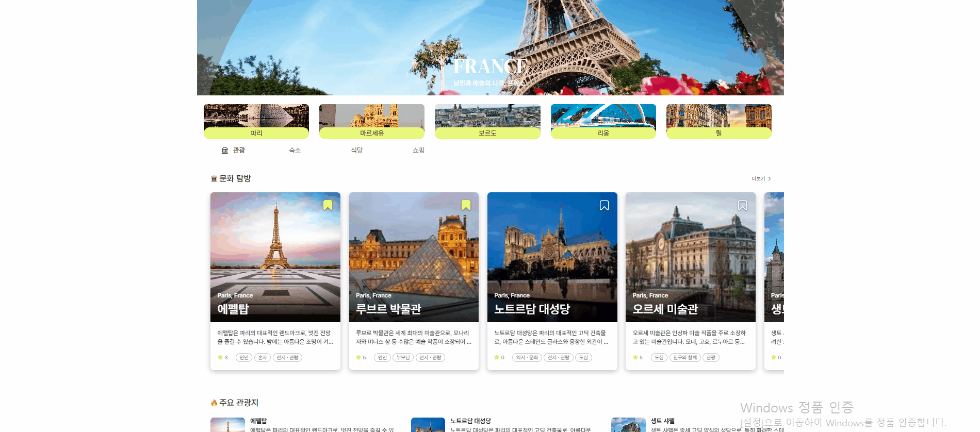Click the 리옹 city button
The width and height of the screenshot is (980, 432).
click(x=603, y=122)
